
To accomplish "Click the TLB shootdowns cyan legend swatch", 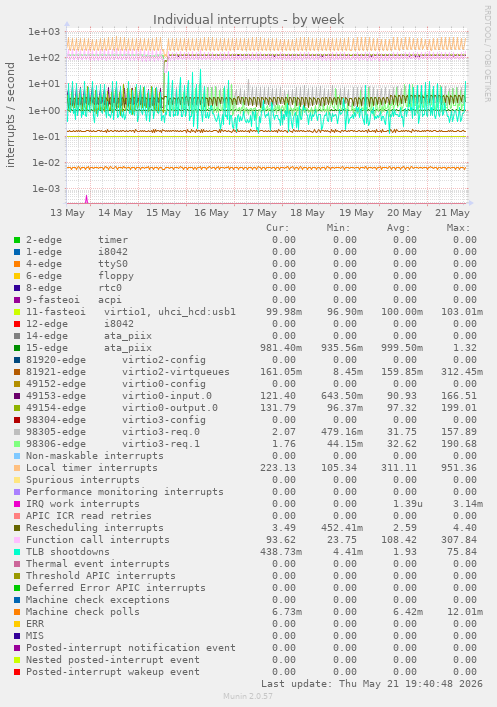I will [x=17, y=552].
